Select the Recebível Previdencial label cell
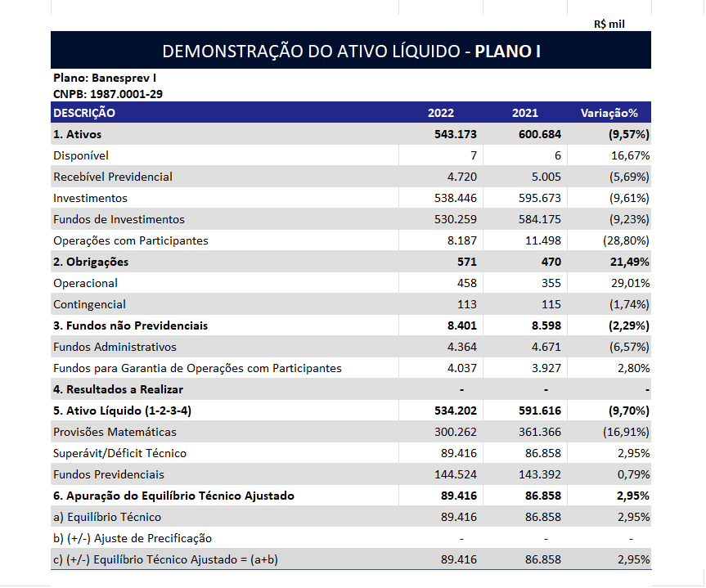Screen dimensions: 706x588 (x=113, y=177)
